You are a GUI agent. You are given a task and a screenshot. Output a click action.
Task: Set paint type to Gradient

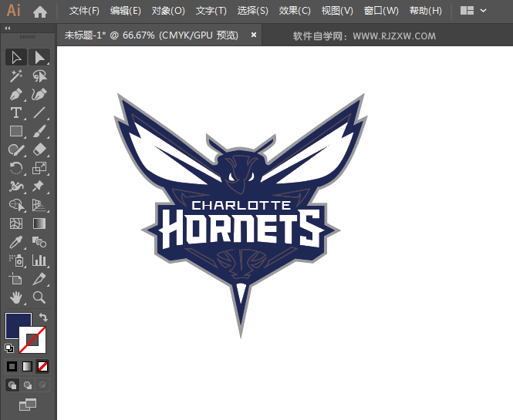point(28,366)
